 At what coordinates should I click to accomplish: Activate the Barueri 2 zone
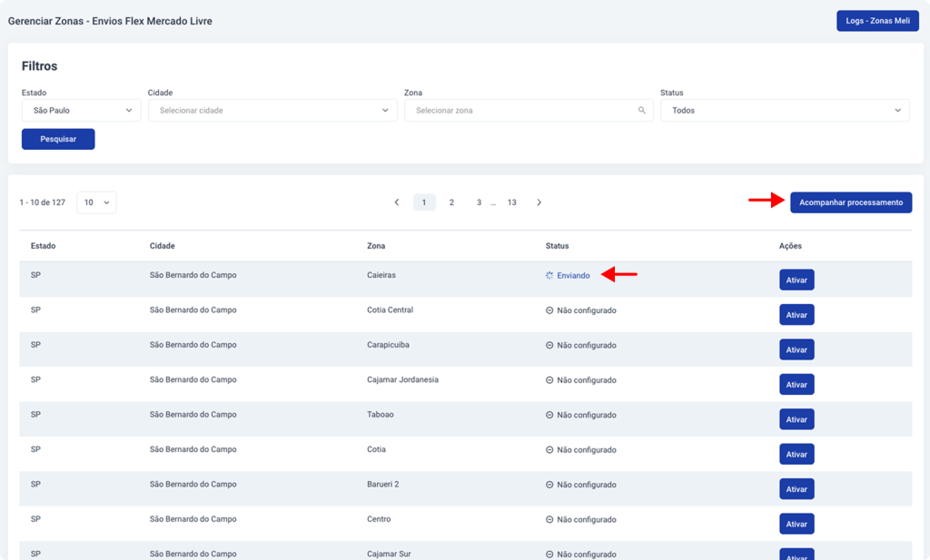[x=796, y=489]
